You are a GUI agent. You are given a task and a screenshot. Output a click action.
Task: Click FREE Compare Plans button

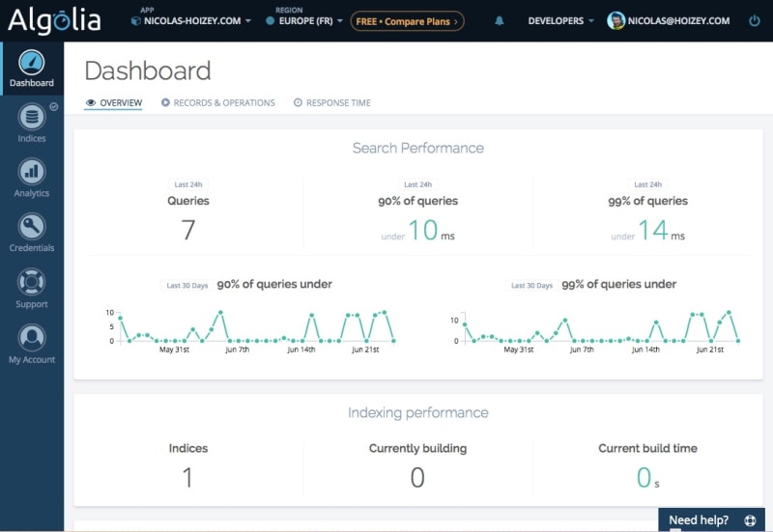[407, 21]
